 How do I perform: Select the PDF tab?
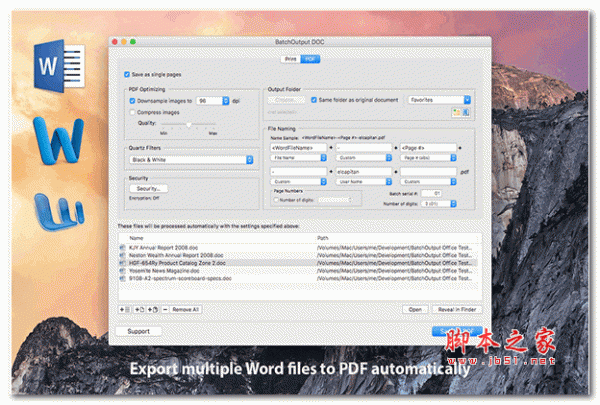[310, 59]
